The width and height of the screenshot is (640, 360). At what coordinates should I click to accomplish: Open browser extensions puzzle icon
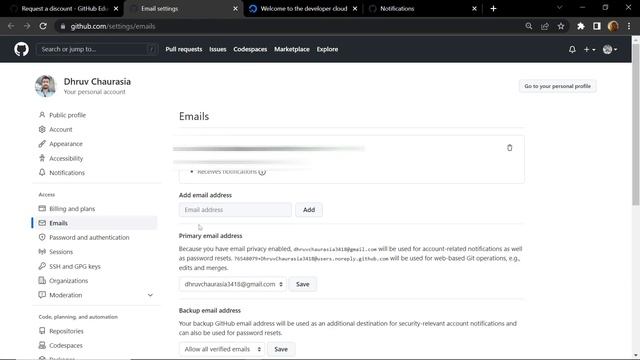tap(580, 26)
